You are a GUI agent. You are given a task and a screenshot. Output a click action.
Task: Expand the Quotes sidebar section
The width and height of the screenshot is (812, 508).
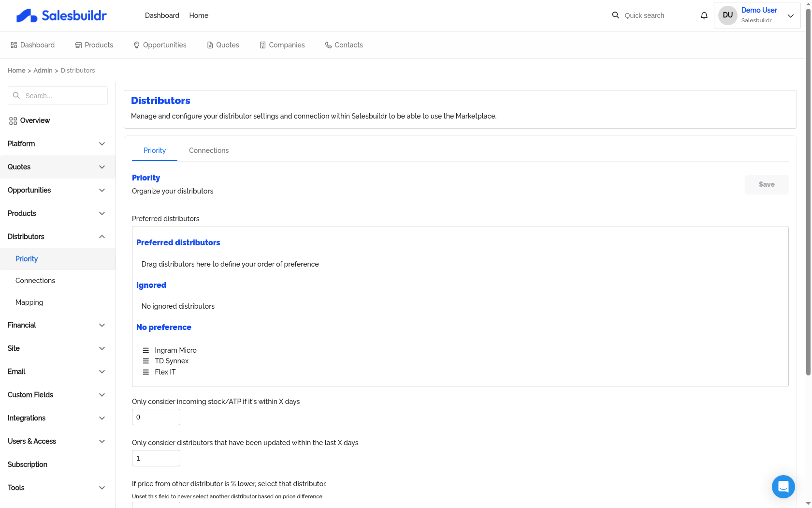(x=58, y=167)
